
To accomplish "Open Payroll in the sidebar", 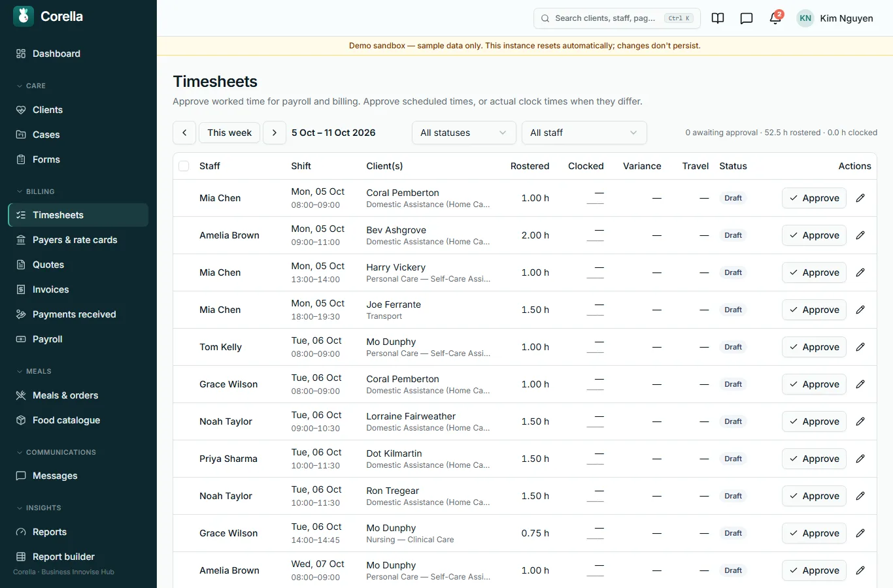I will tap(78, 339).
